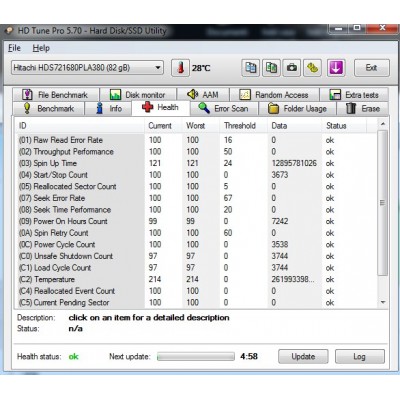Open the Disk monitor tab
Image resolution: width=400 pixels, height=400 pixels.
pyautogui.click(x=138, y=95)
